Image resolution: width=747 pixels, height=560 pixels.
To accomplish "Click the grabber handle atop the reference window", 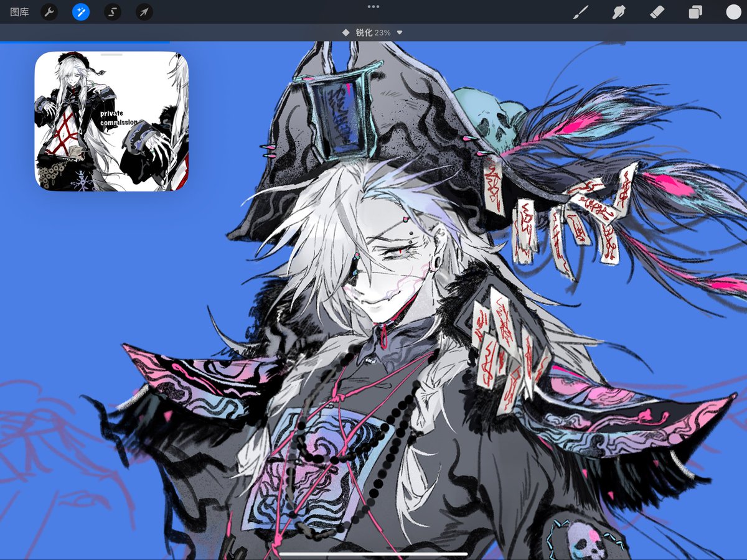I will [112, 55].
